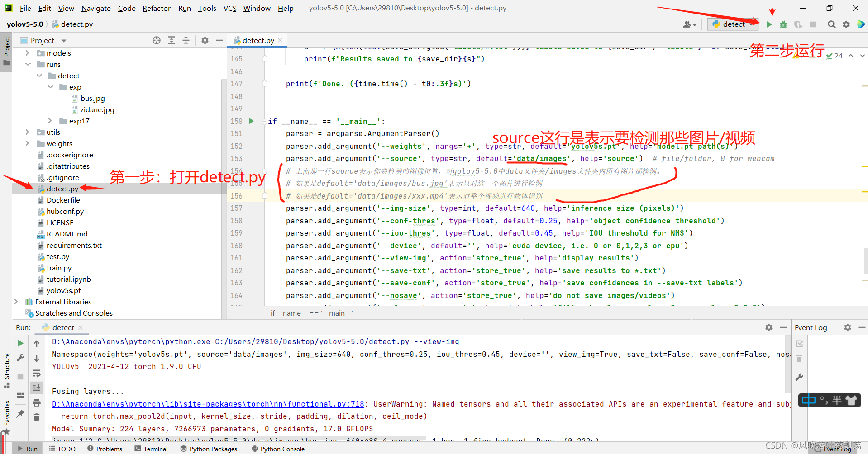Screen dimensions: 868x454
Task: Open the TODO tool window
Action: 62,449
